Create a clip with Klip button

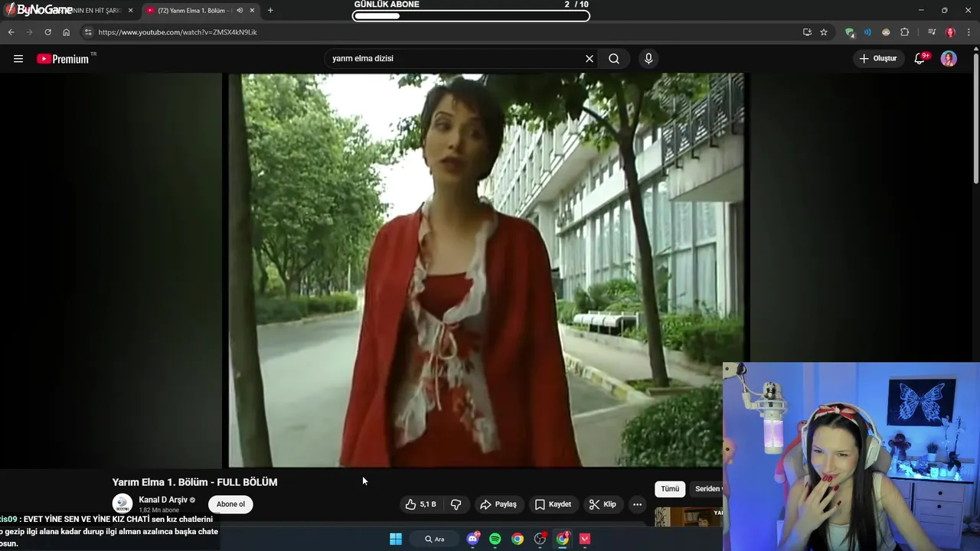(603, 504)
